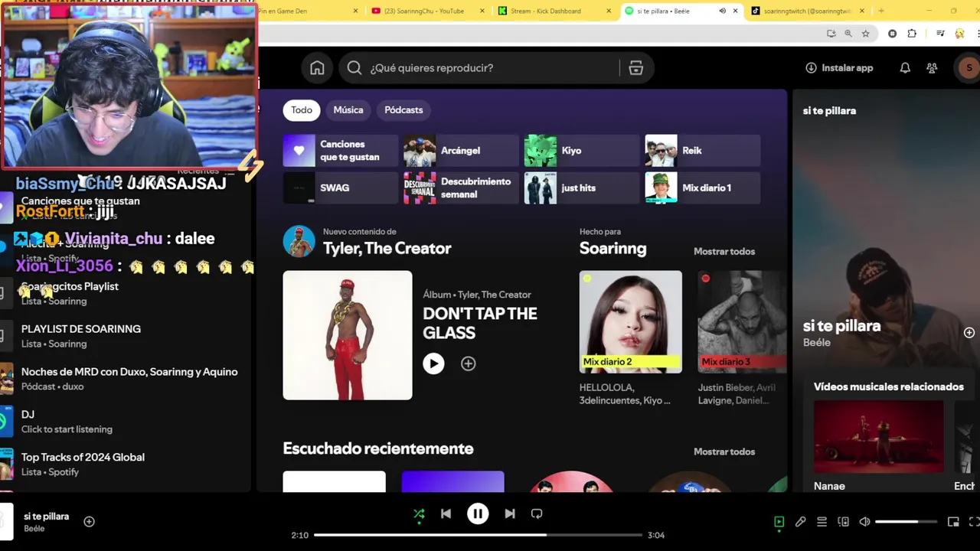Skip to next track
This screenshot has width=980, height=551.
coord(510,514)
